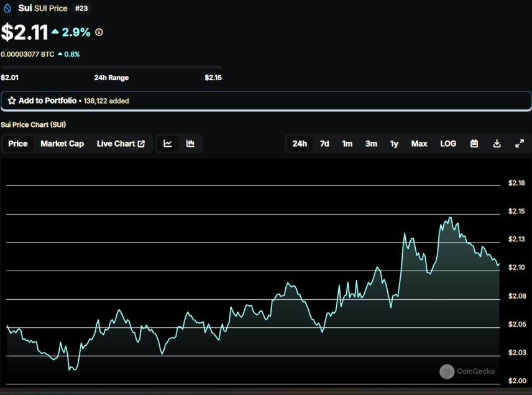Click the price change info icon
This screenshot has width=532, height=395.
pyautogui.click(x=99, y=32)
